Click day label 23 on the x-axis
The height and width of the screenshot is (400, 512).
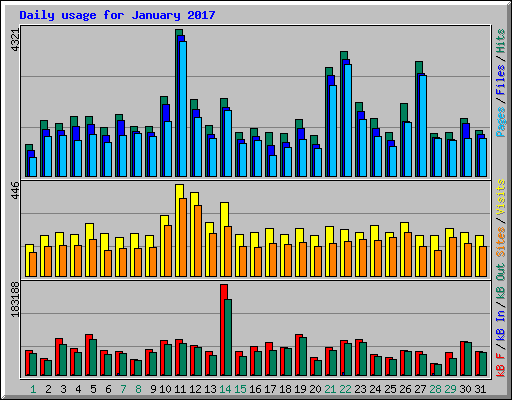(360, 389)
